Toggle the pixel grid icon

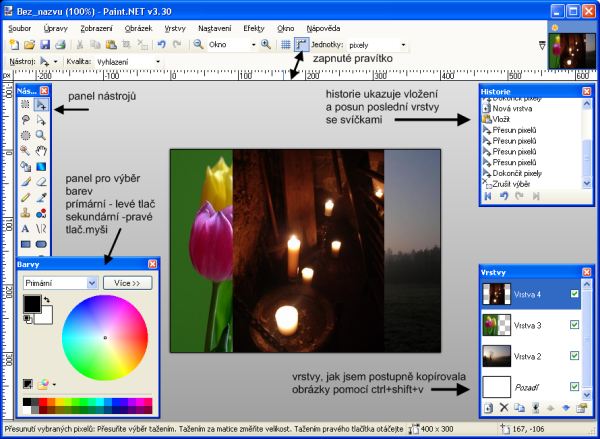285,46
